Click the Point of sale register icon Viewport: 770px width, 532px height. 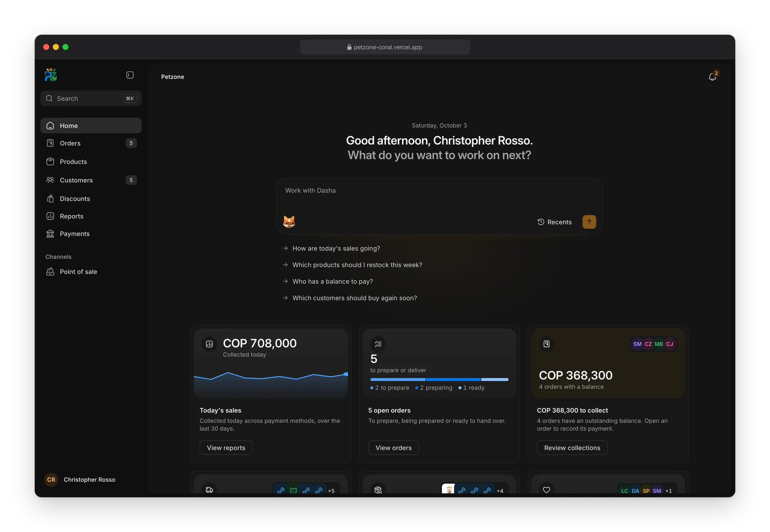pos(50,272)
